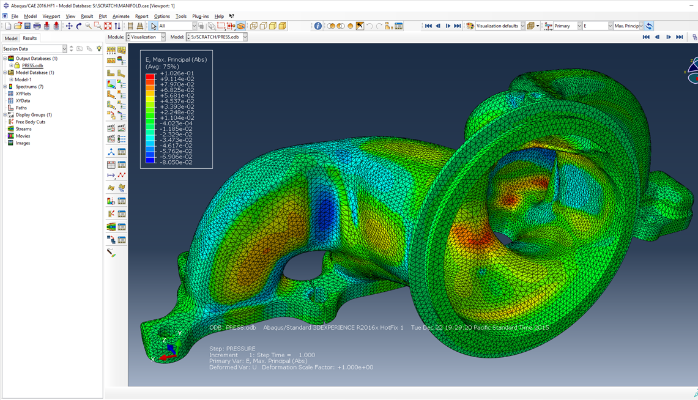Select the Pan view tool

tap(68, 26)
